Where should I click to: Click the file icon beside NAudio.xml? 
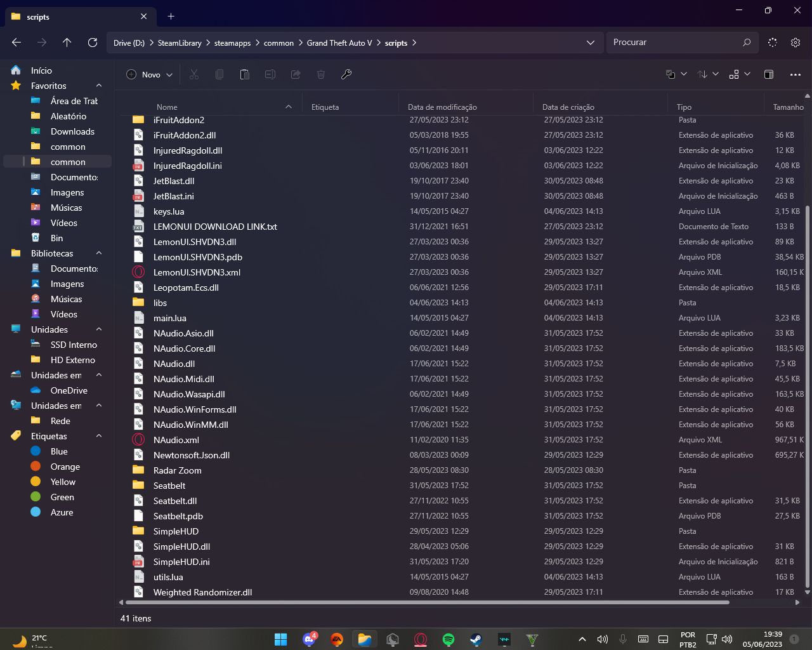tap(138, 440)
